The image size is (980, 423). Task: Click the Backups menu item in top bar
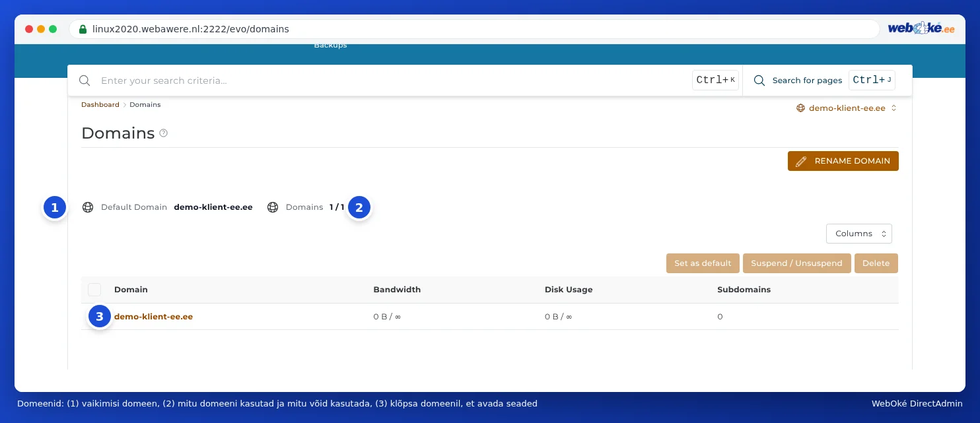point(330,46)
